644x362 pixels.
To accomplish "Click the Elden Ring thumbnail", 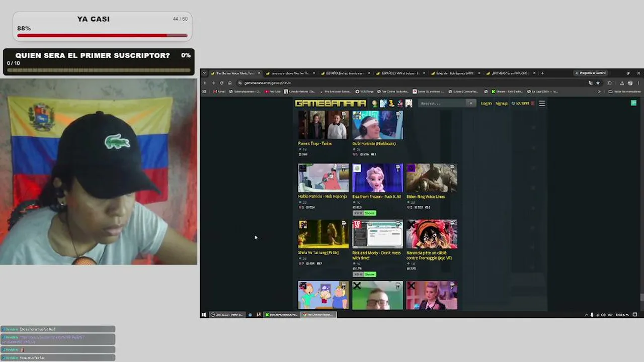I will pos(432,178).
